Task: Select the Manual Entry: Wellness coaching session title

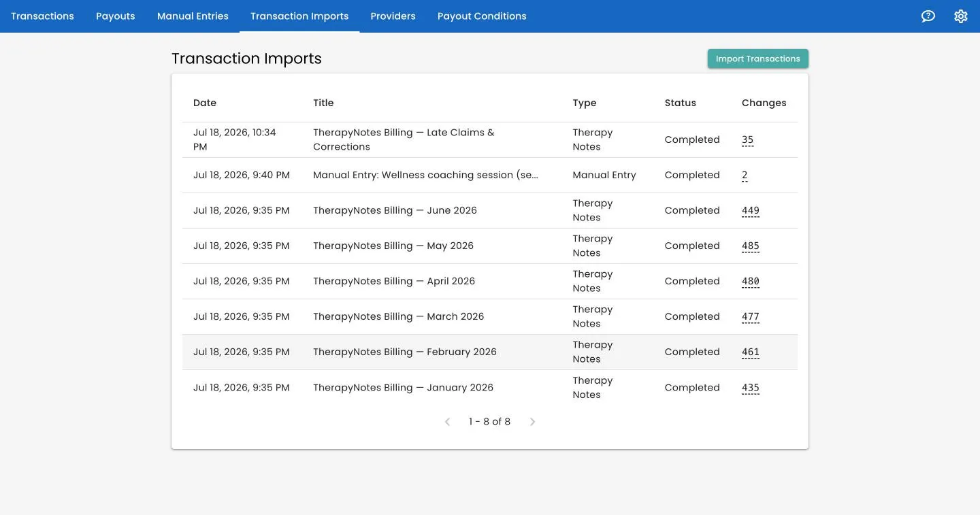Action: coord(425,175)
